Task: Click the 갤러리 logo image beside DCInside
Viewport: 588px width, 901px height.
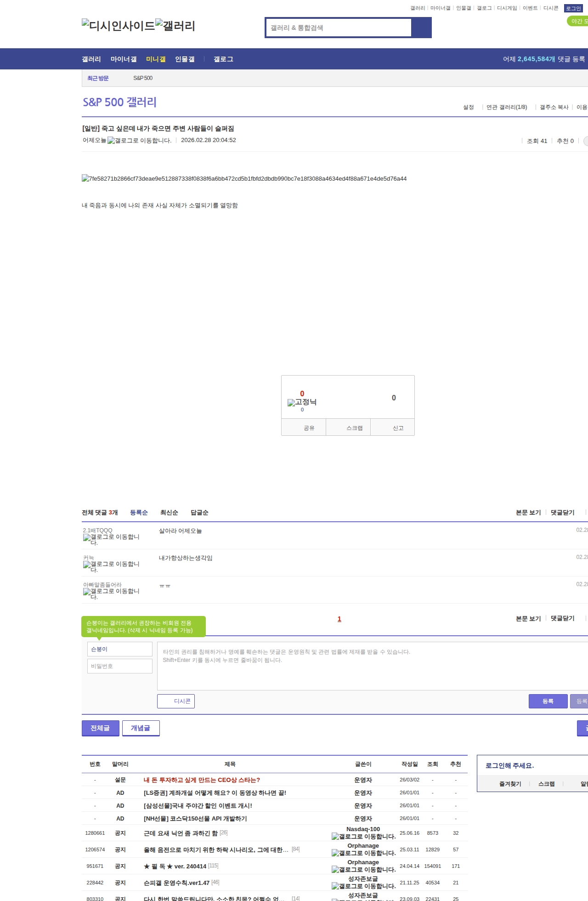Action: (175, 25)
